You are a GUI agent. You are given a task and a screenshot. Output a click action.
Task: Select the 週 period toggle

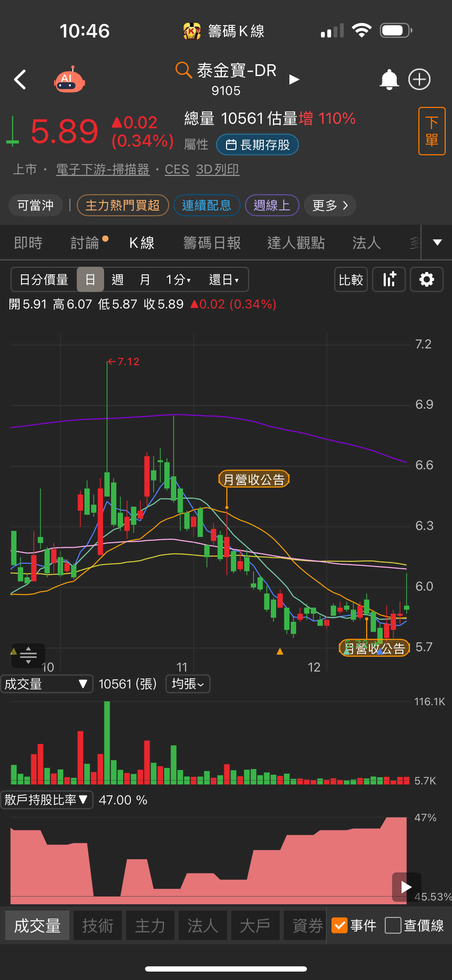pyautogui.click(x=118, y=280)
